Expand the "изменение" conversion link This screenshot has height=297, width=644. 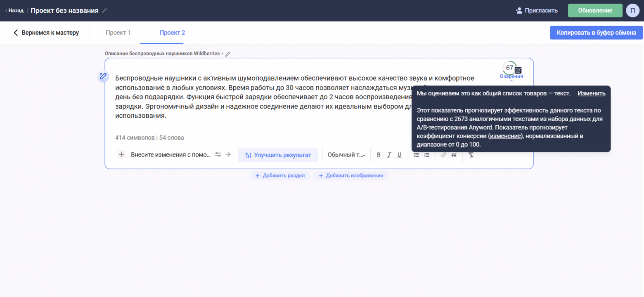coord(505,135)
